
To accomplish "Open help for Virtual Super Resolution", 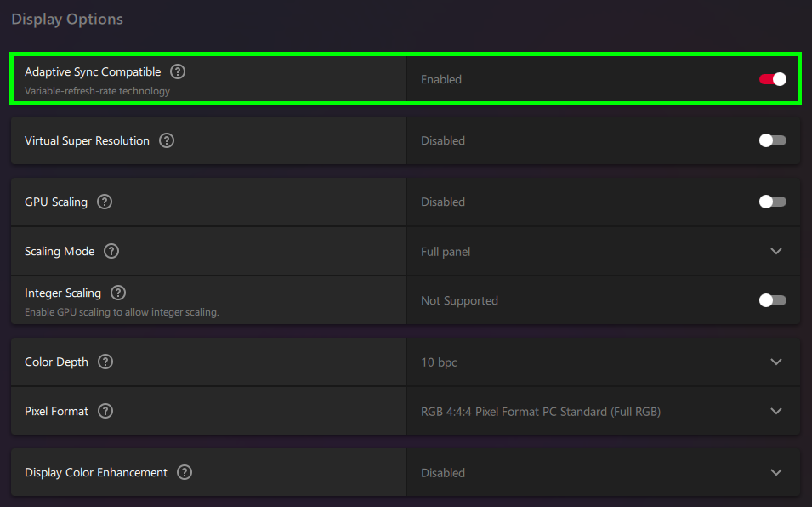I will tap(167, 141).
